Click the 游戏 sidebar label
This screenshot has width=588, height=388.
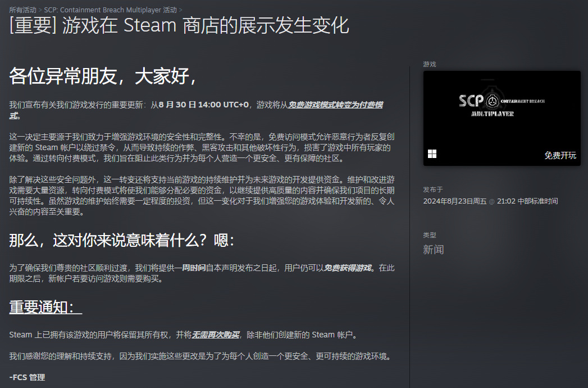[x=430, y=64]
